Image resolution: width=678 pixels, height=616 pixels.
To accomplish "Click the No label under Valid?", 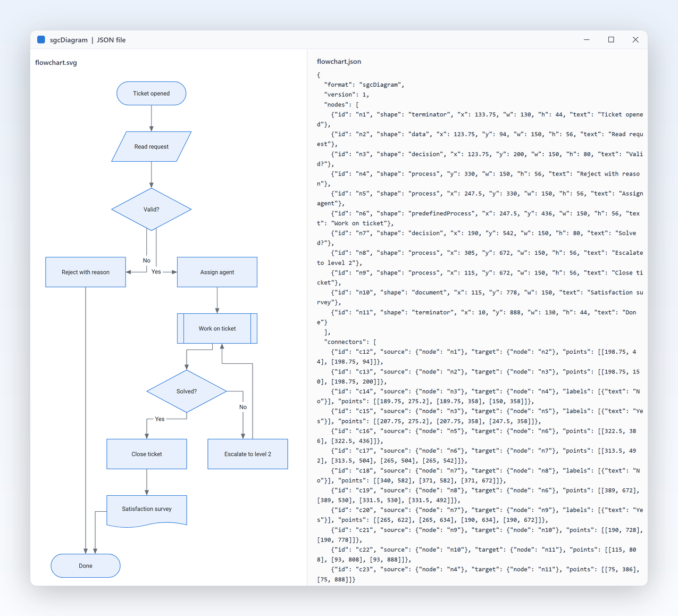I will [147, 261].
